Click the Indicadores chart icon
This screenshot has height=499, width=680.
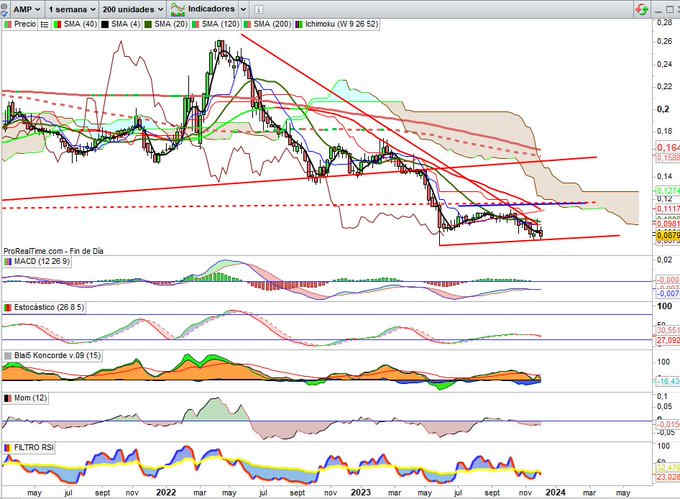click(177, 9)
